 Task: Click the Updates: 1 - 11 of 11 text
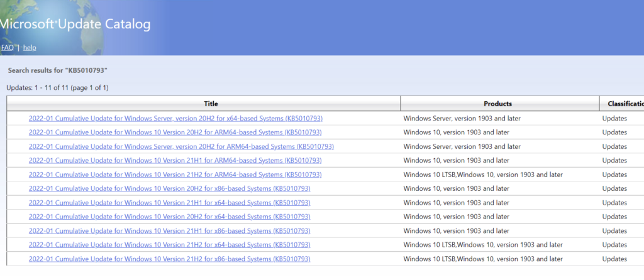57,88
